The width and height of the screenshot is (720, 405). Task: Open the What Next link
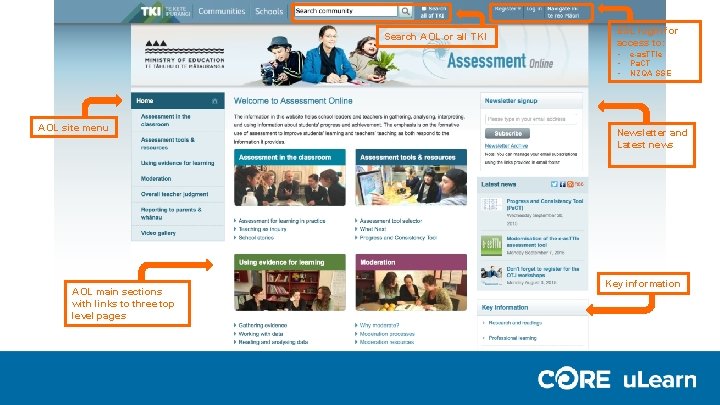click(372, 229)
